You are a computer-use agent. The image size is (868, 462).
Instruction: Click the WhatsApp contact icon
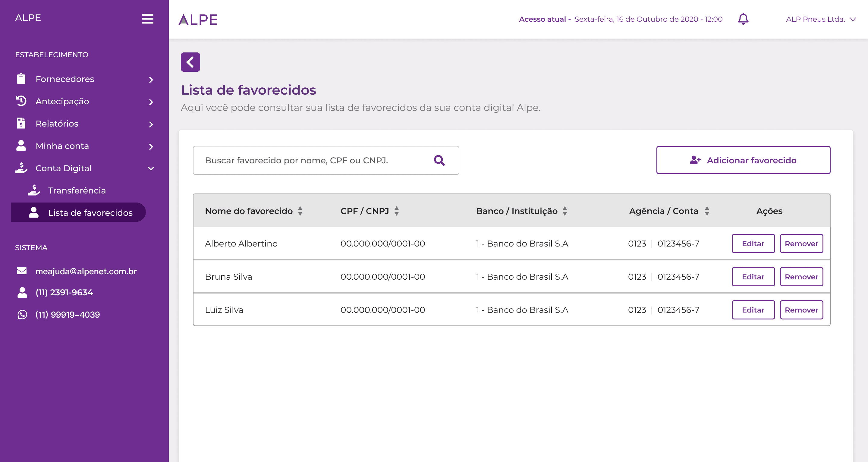click(x=22, y=314)
